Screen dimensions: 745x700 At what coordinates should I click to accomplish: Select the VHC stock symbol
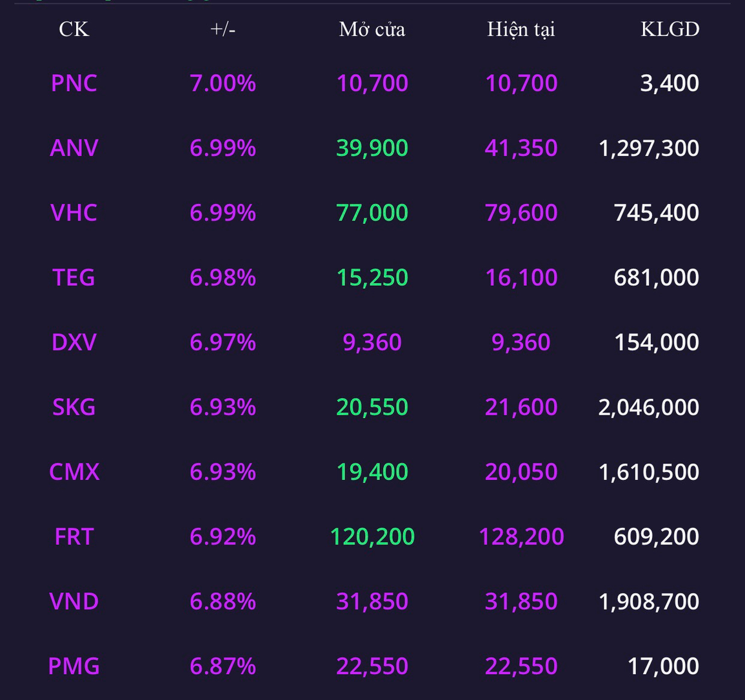pos(74,212)
